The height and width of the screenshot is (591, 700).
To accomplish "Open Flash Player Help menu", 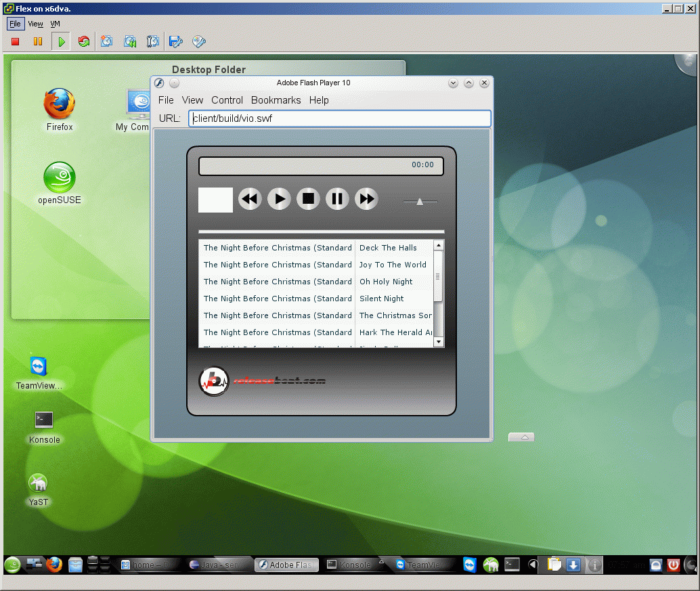I will tap(319, 100).
